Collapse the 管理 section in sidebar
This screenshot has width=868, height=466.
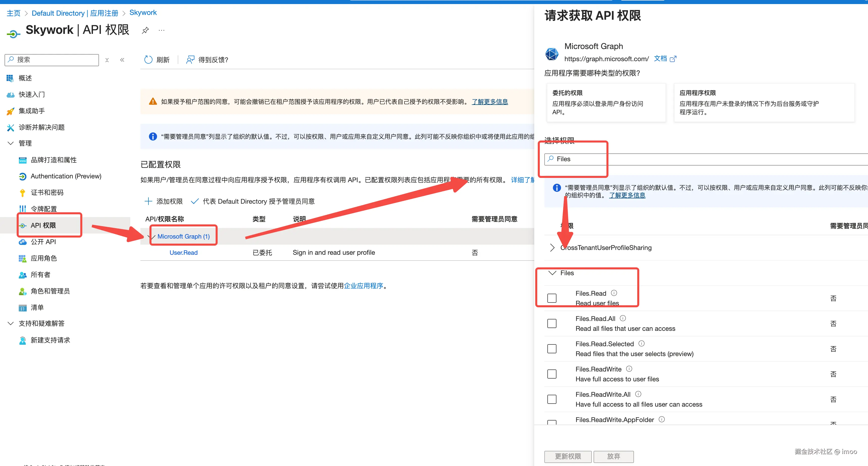10,143
